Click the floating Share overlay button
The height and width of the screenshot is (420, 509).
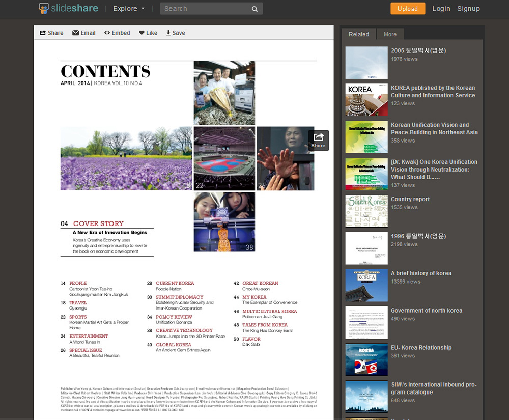(x=318, y=140)
